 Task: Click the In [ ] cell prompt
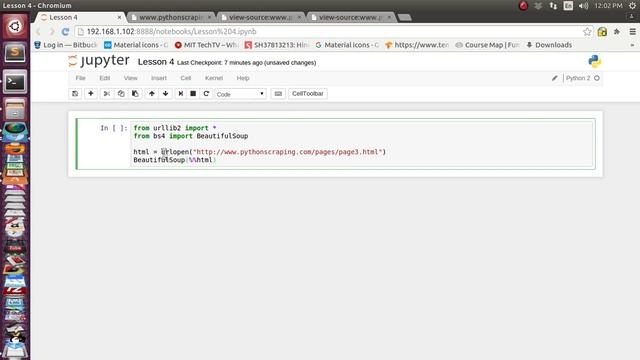coord(113,128)
